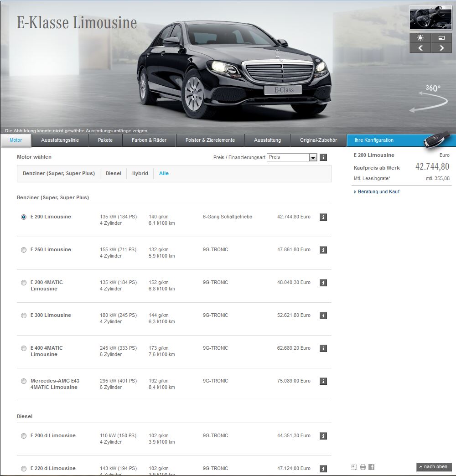Viewport: 456px width, 476px height.
Task: Click the price 48.040,30 Euro
Action: [x=294, y=282]
